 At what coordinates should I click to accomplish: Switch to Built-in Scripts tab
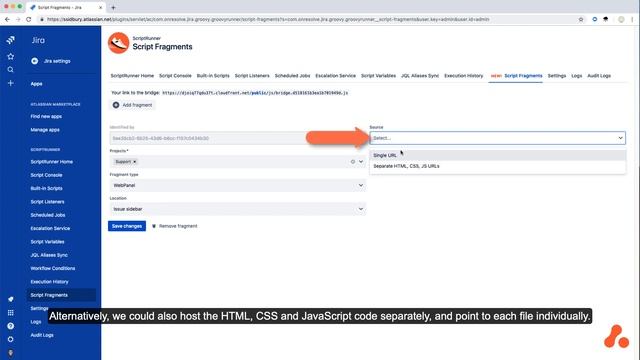pyautogui.click(x=213, y=76)
